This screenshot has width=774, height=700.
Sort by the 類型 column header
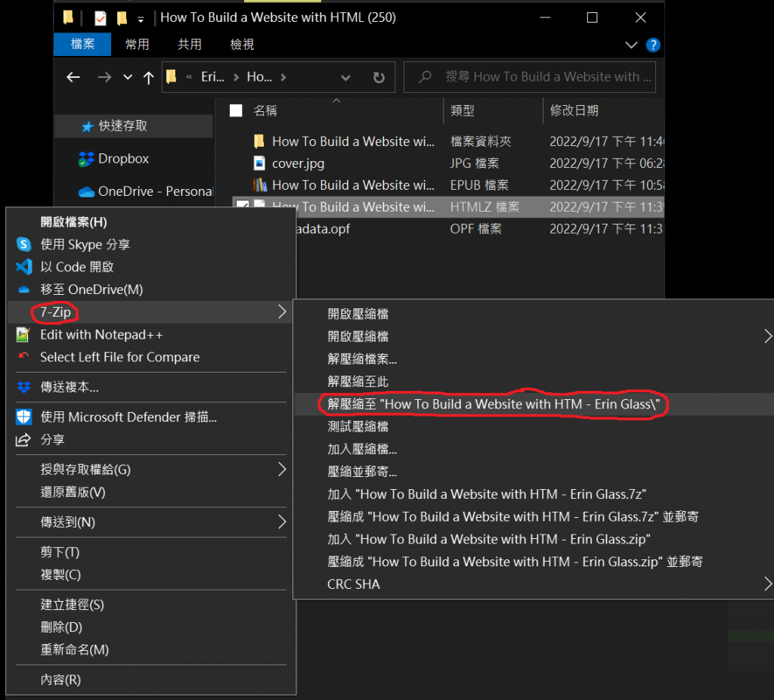(493, 110)
